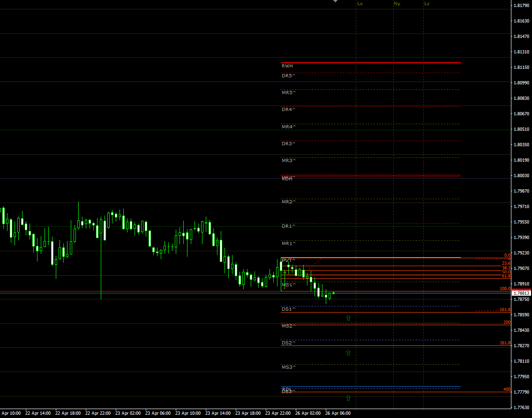532x418 pixels.
Task: Click the 61.8 Fibonacci level label
Action: [506, 276]
